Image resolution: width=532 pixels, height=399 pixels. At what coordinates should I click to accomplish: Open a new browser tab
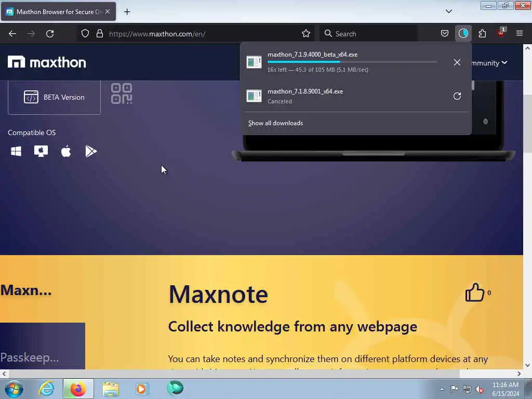[127, 12]
